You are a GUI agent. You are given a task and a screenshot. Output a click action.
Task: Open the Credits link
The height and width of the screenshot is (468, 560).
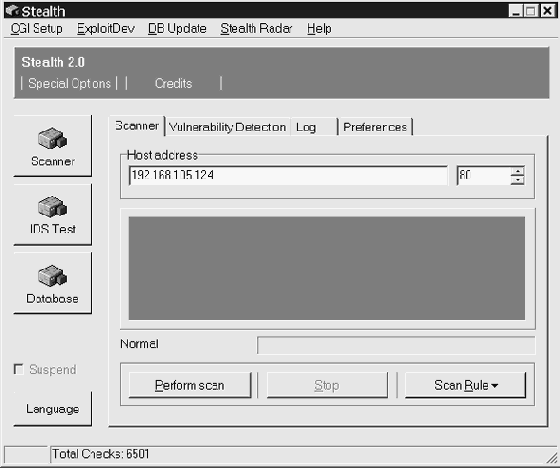174,83
